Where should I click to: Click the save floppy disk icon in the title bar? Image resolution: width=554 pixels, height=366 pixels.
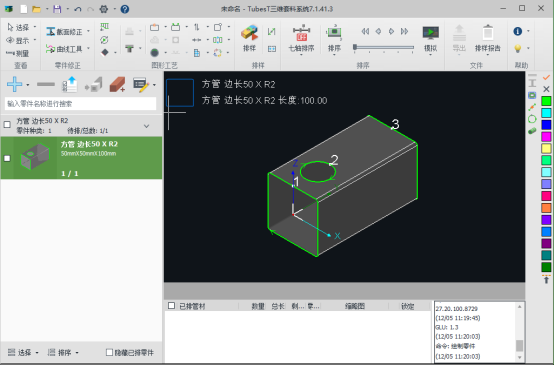(57, 9)
